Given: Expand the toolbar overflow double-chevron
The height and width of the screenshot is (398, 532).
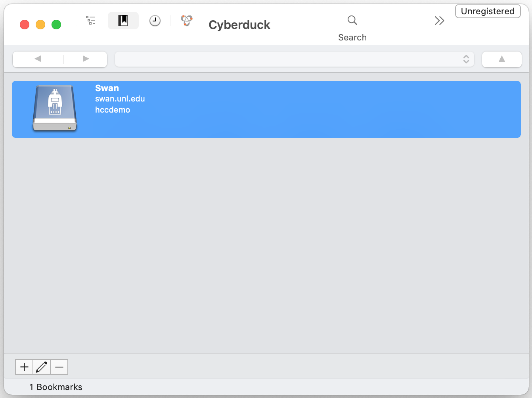Looking at the screenshot, I should 439,21.
